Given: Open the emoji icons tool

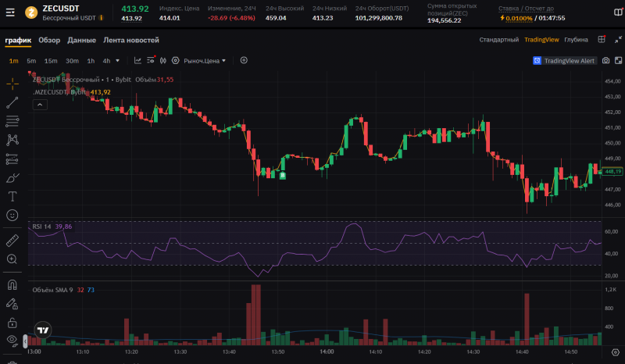Looking at the screenshot, I should coord(12,216).
